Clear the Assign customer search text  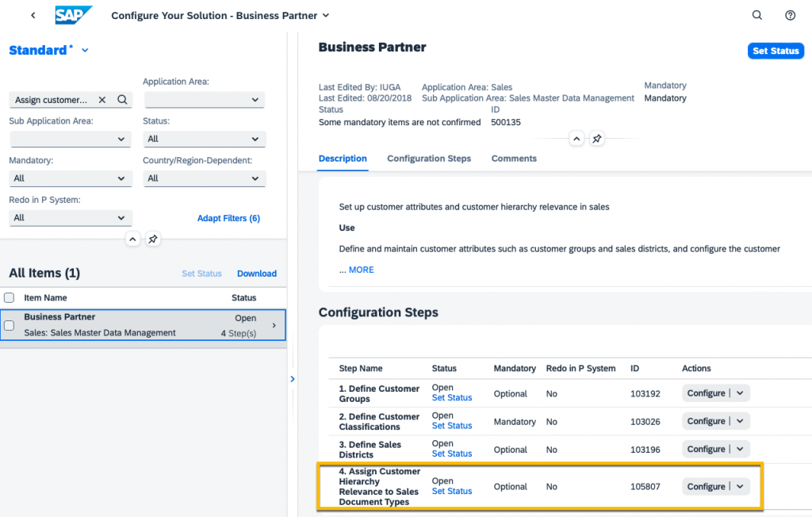click(x=102, y=99)
